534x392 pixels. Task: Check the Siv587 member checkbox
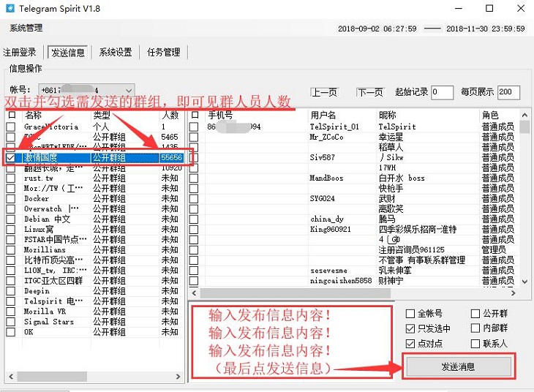(x=194, y=158)
